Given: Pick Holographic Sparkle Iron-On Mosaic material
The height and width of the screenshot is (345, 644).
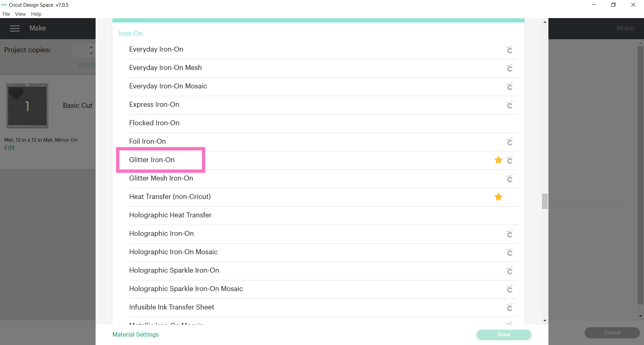Looking at the screenshot, I should pyautogui.click(x=323, y=289).
